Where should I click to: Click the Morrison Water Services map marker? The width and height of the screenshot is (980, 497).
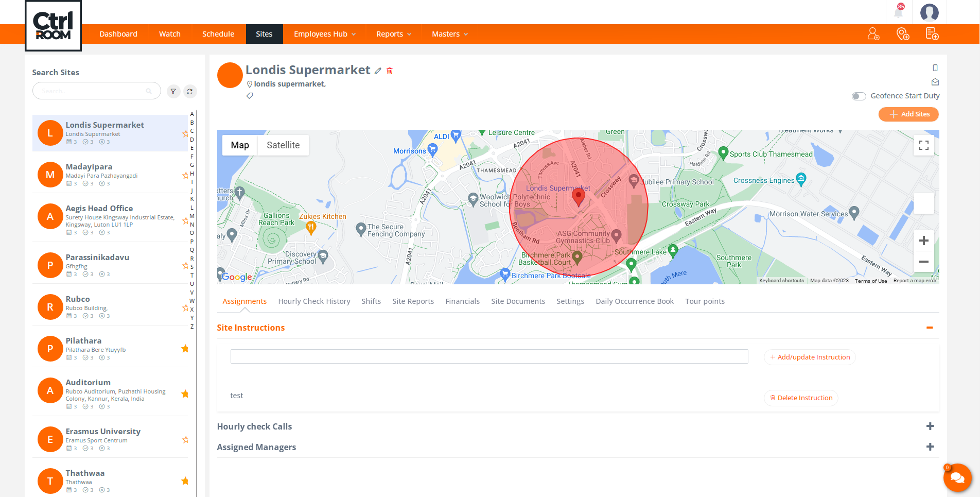click(854, 212)
